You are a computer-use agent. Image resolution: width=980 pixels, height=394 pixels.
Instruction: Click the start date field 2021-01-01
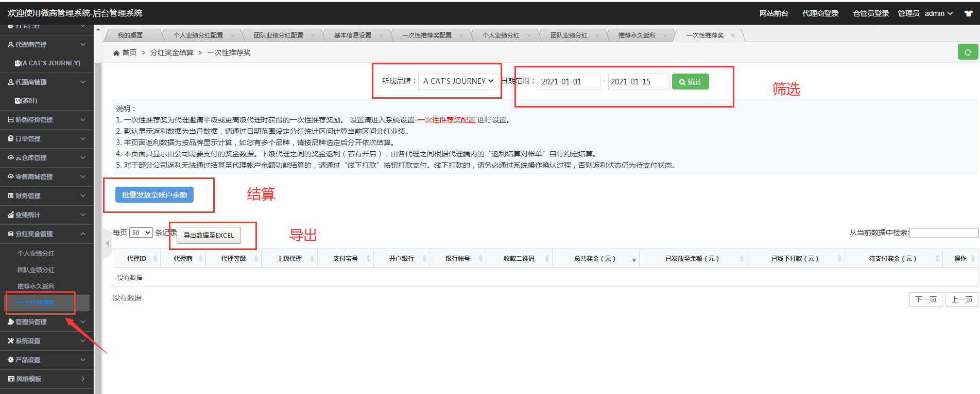(569, 81)
